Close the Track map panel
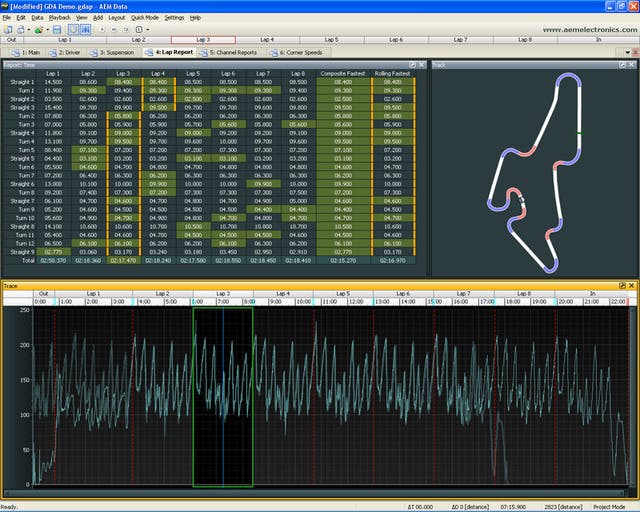This screenshot has height=512, width=640. click(632, 65)
